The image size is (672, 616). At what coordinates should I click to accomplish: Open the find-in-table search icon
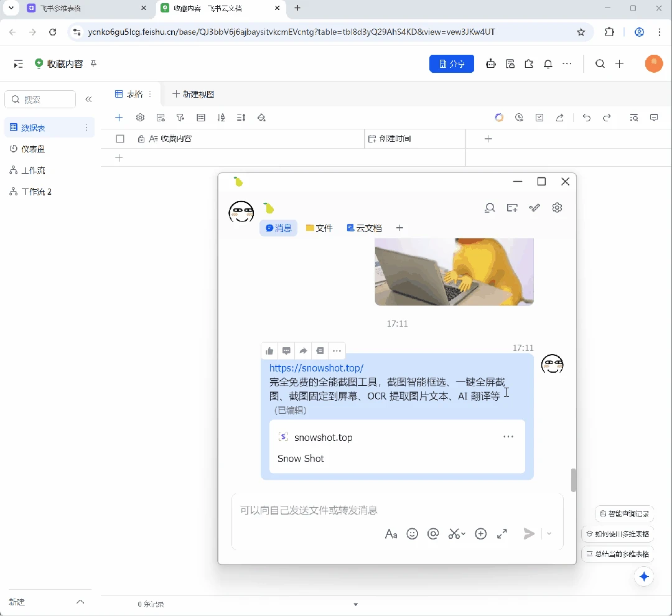(x=634, y=118)
